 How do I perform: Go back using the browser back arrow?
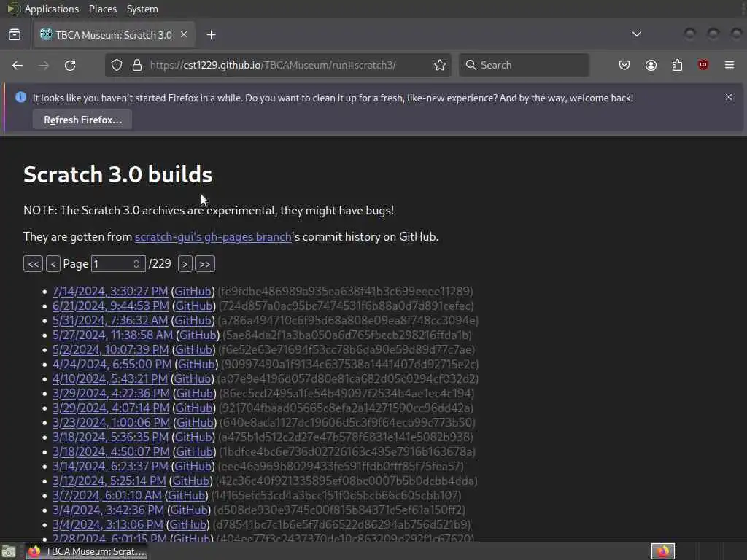[x=18, y=65]
